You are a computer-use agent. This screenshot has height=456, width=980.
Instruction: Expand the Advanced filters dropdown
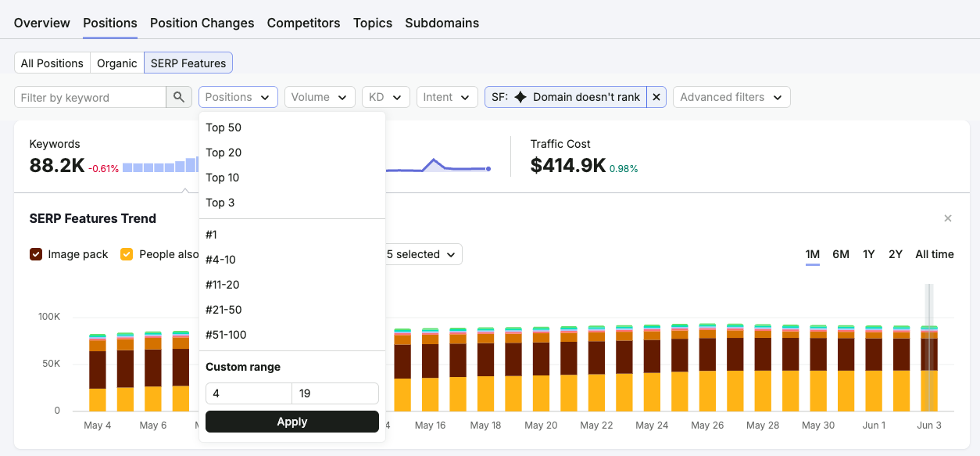coord(731,97)
